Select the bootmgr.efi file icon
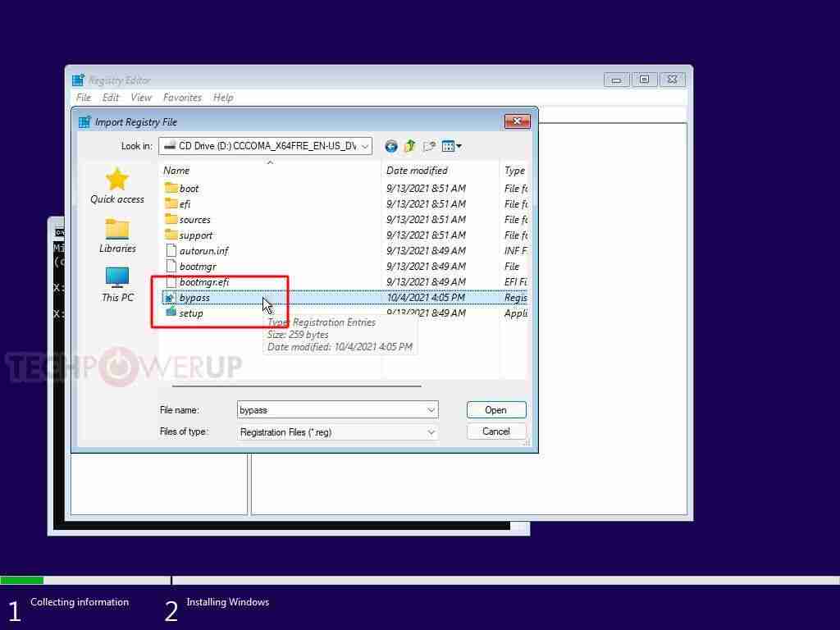The width and height of the screenshot is (840, 630). [170, 281]
